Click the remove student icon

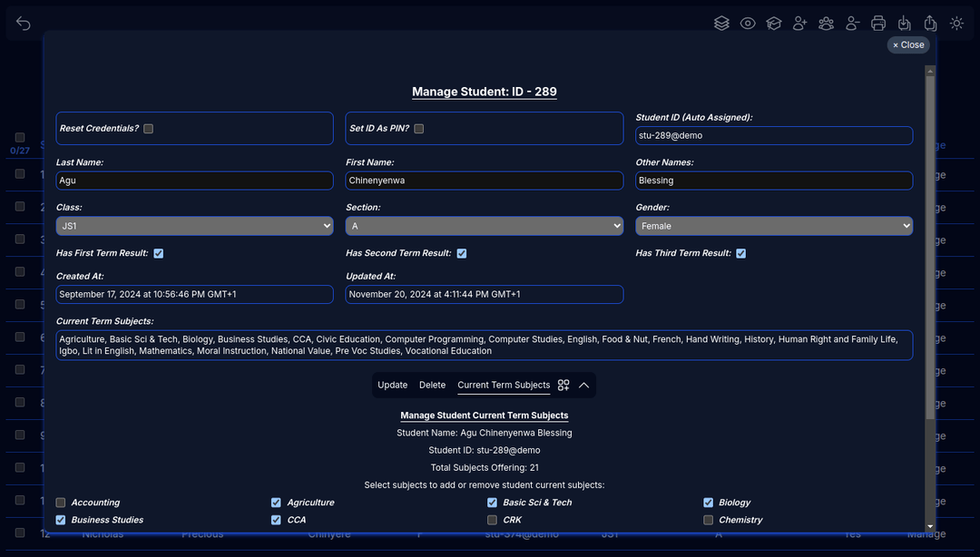852,24
